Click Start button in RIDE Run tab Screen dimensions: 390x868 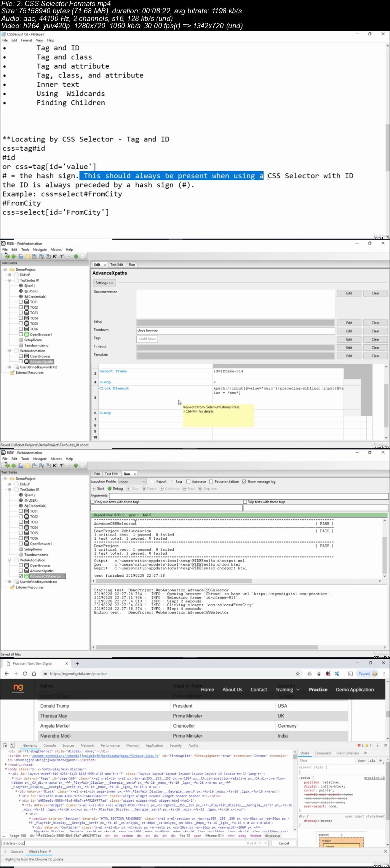[x=98, y=488]
